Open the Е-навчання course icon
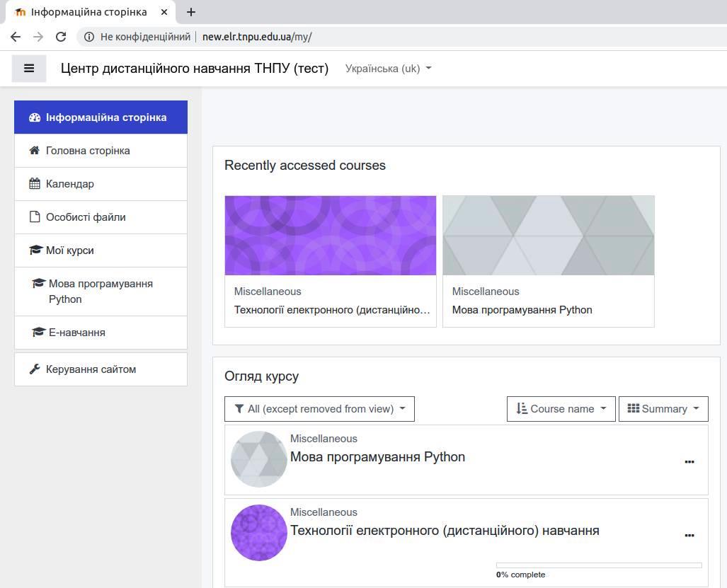 (39, 332)
